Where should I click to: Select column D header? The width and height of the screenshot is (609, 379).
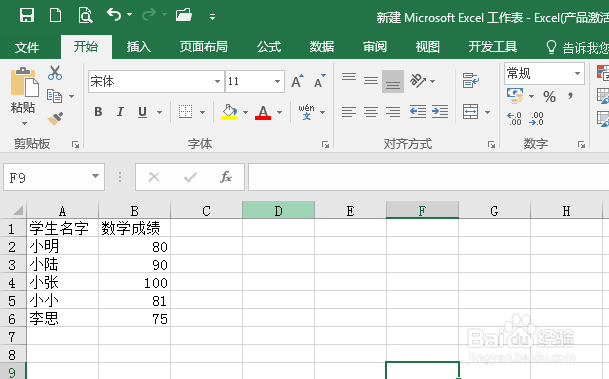click(278, 210)
